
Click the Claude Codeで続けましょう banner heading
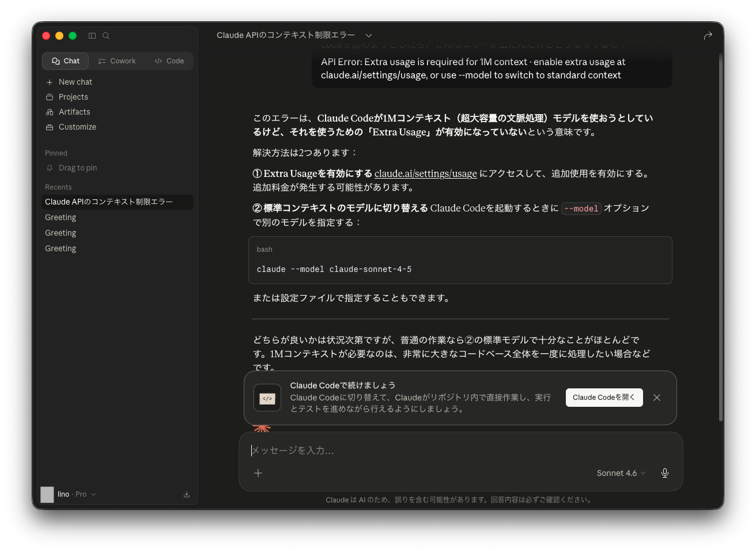click(x=343, y=385)
